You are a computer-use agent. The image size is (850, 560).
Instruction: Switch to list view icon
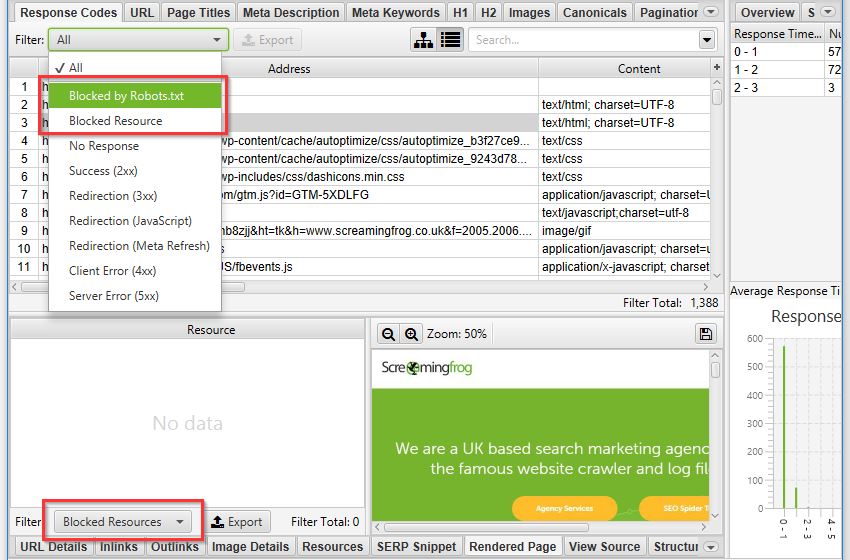(450, 40)
